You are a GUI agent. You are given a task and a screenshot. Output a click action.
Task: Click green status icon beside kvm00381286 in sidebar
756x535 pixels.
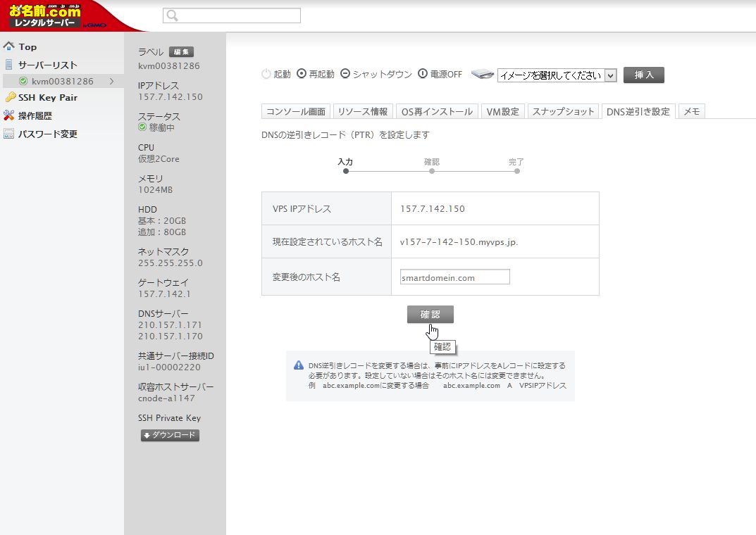(23, 81)
